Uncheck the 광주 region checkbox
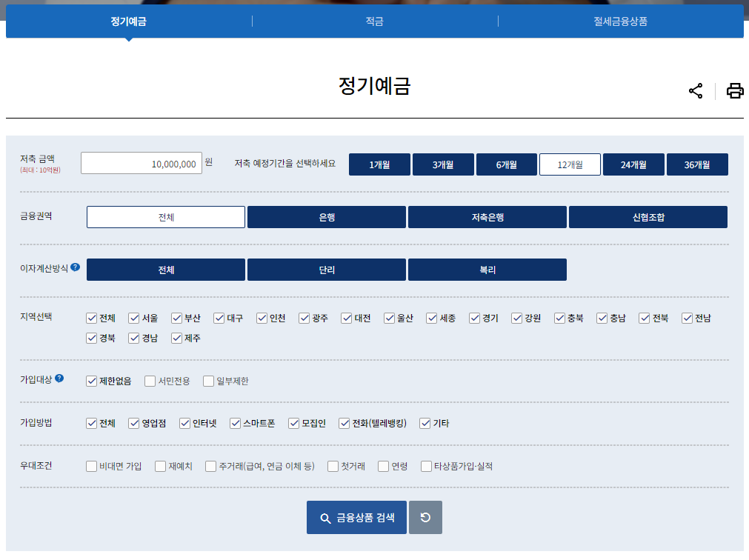 click(304, 319)
